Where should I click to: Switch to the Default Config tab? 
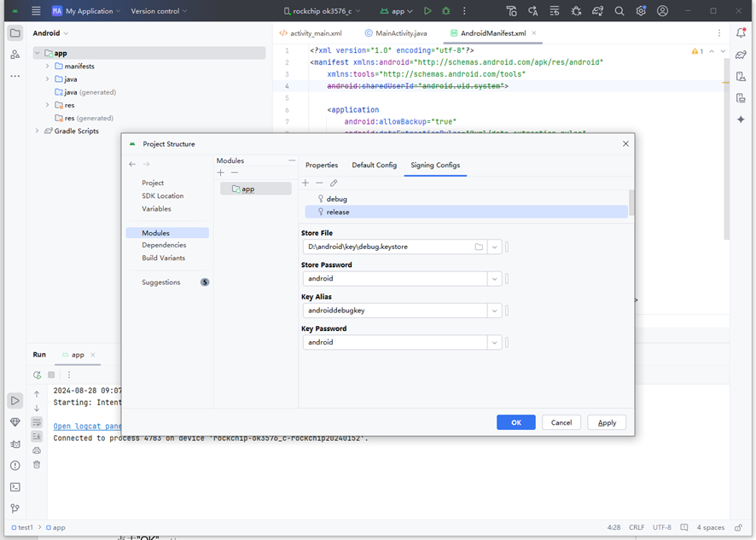374,165
